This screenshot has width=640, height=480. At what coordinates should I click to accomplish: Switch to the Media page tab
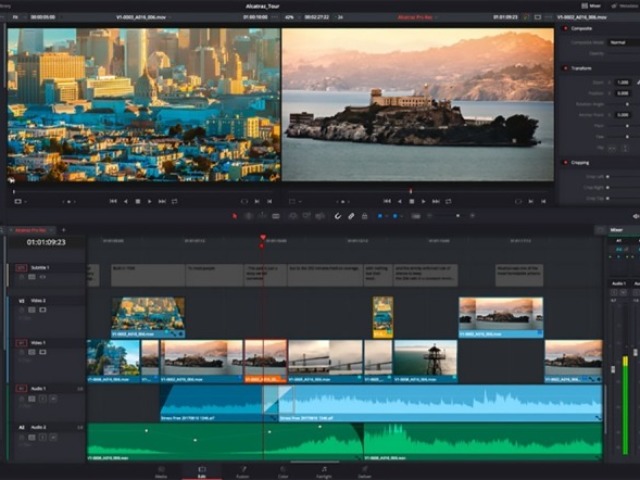pyautogui.click(x=161, y=472)
